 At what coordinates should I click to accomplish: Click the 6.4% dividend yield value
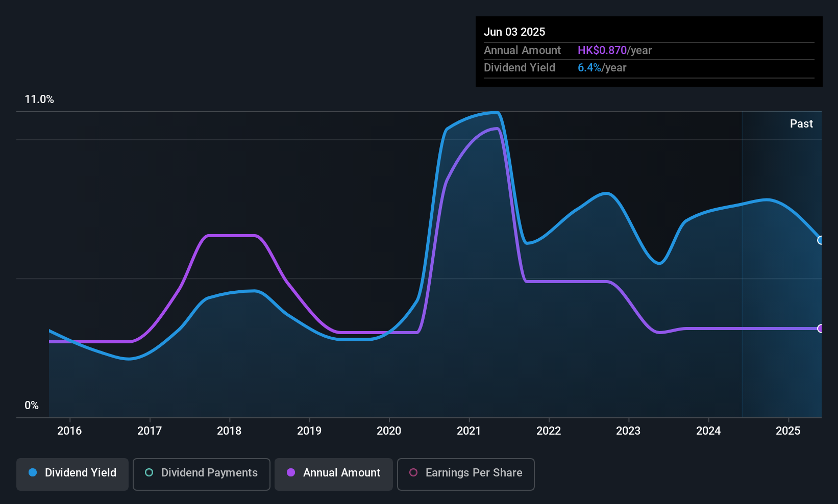tap(589, 68)
